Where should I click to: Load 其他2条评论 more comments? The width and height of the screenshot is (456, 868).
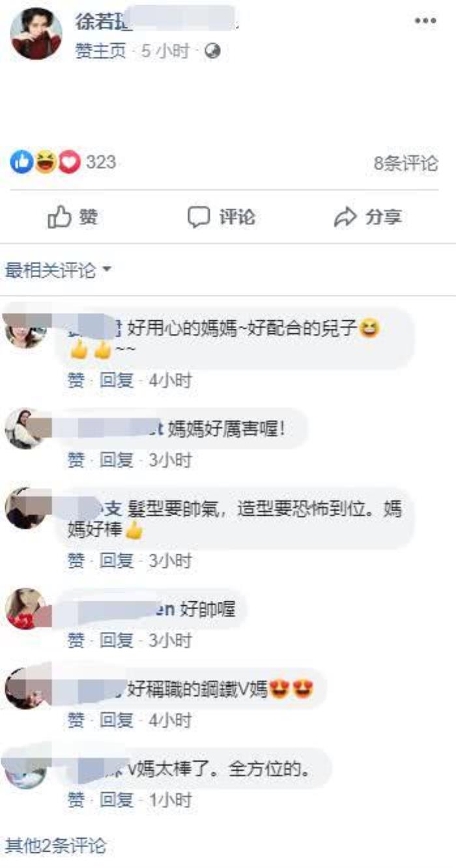[x=55, y=846]
